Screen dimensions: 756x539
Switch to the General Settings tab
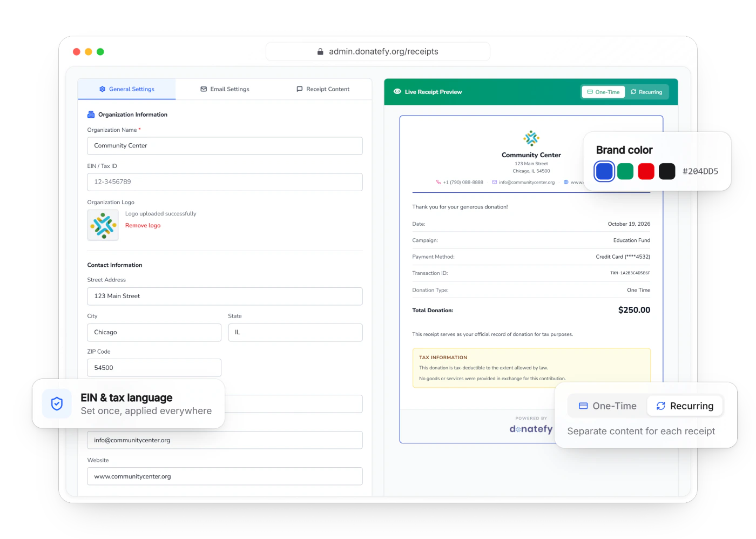pyautogui.click(x=127, y=89)
